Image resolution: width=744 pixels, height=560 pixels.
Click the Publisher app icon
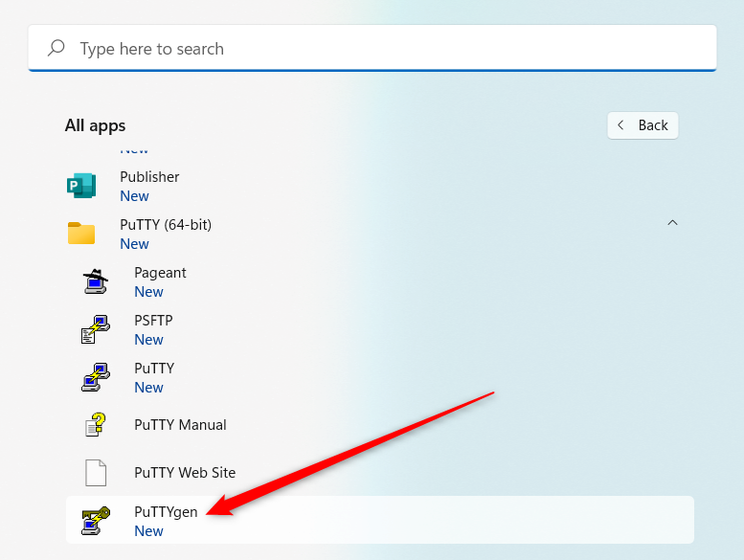pos(81,186)
